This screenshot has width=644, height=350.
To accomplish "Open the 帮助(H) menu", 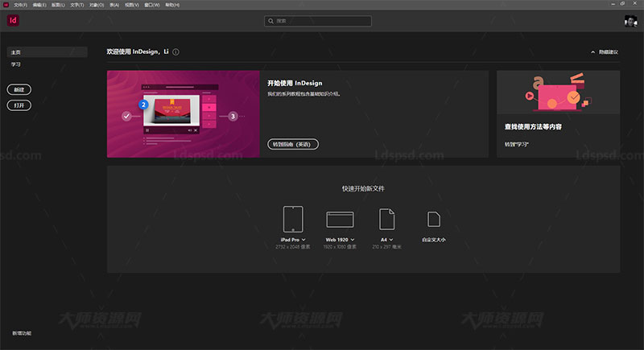I will 172,5.
